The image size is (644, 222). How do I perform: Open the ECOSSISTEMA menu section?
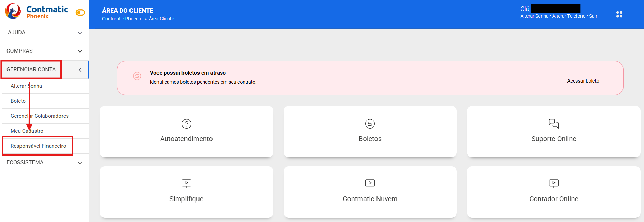pos(45,163)
